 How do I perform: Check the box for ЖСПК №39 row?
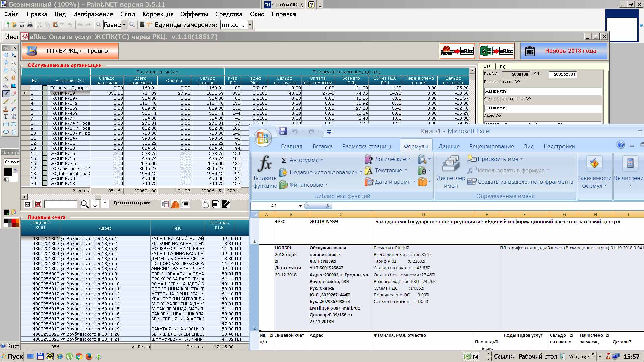point(44,93)
